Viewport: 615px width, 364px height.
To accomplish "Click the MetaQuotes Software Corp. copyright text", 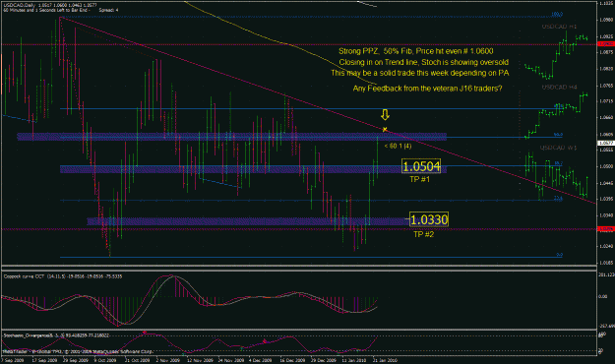I will (78, 351).
